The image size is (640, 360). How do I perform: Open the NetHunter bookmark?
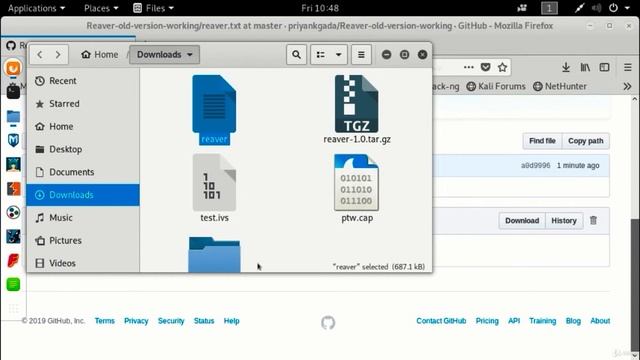tap(560, 86)
